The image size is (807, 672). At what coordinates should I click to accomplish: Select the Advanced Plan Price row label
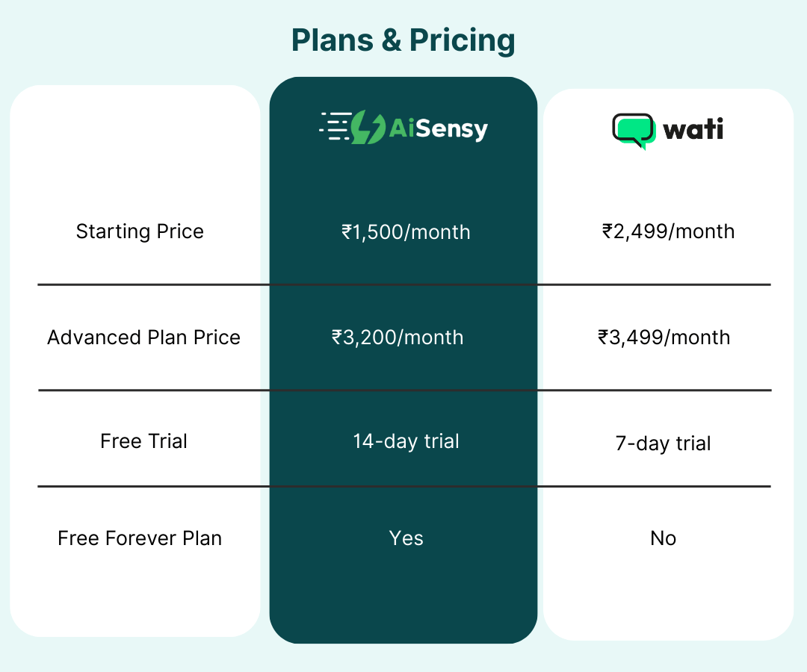143,337
